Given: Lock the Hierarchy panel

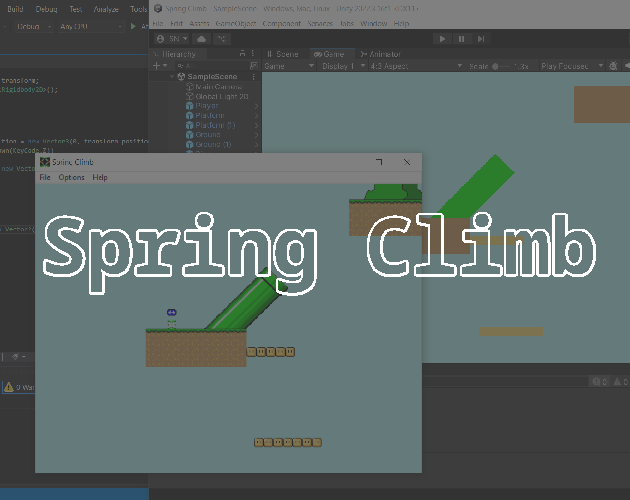Looking at the screenshot, I should (242, 53).
